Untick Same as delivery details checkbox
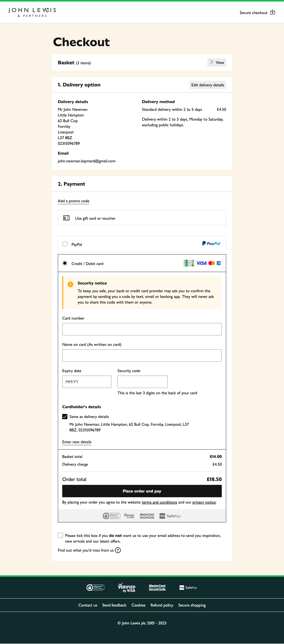The image size is (284, 644). click(65, 416)
